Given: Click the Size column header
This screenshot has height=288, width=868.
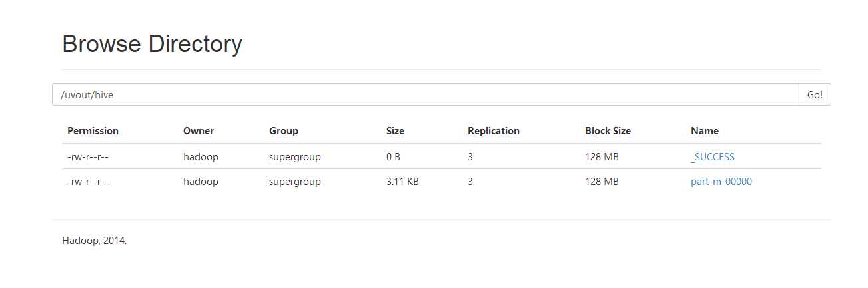Looking at the screenshot, I should coord(395,131).
